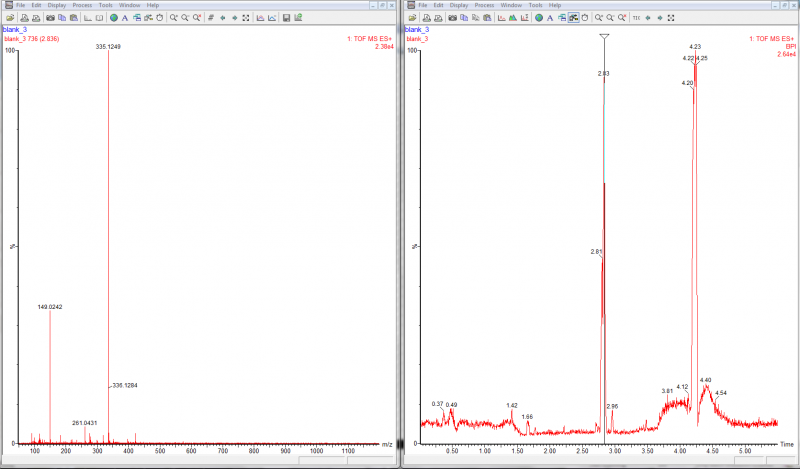Click the BPI label in the chromatogram header
This screenshot has width=800, height=469.
point(791,46)
